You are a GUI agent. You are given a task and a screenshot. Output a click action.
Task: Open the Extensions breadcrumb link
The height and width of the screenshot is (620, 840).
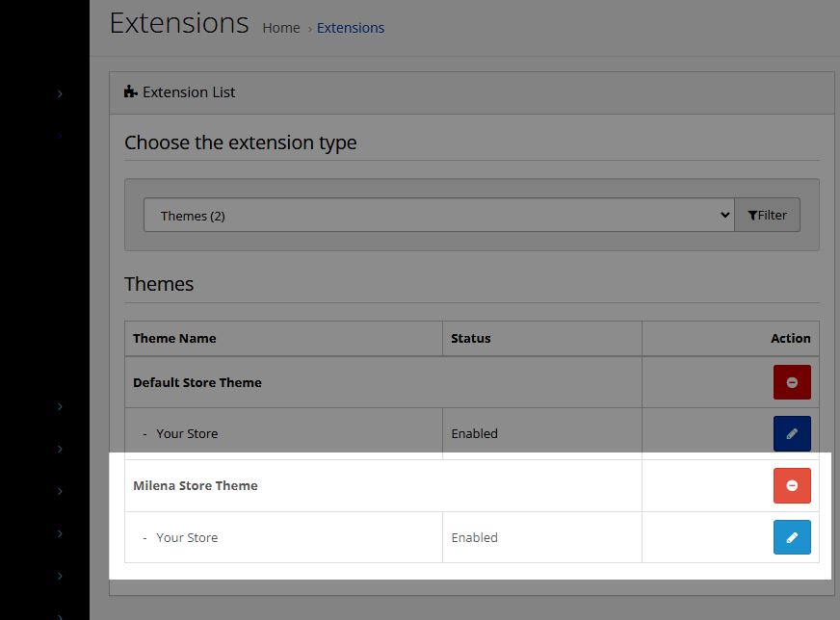351,28
